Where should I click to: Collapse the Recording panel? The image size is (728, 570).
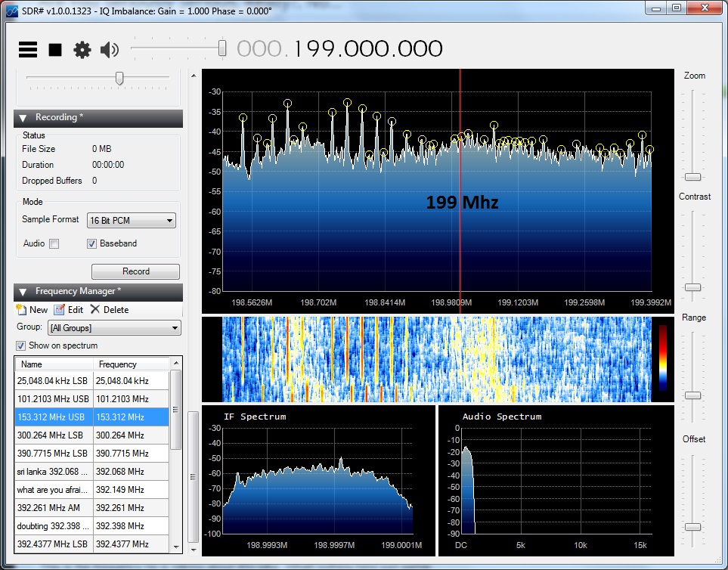pyautogui.click(x=22, y=118)
